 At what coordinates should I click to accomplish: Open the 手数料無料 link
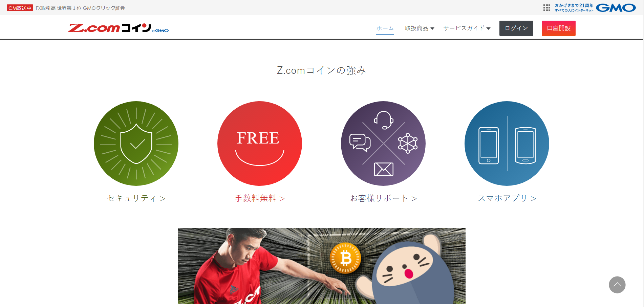260,198
